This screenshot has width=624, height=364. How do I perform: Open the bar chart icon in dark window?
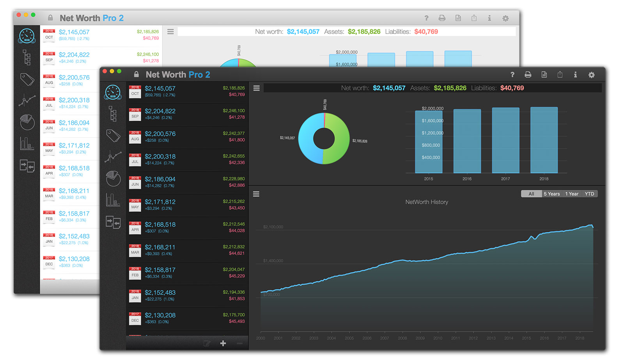pos(113,200)
